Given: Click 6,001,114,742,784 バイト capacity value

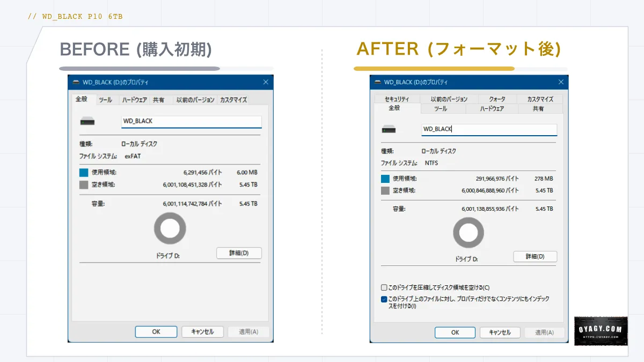Looking at the screenshot, I should 193,204.
